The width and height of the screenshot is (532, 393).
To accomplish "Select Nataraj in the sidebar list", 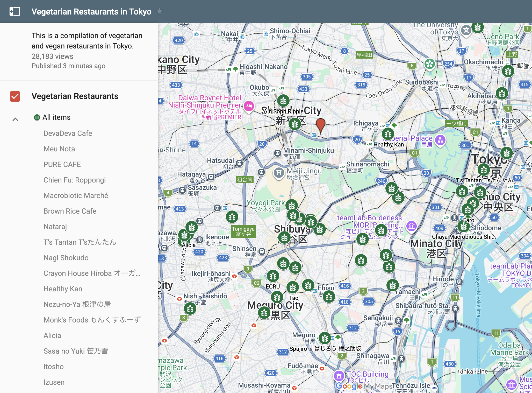I will (x=55, y=227).
